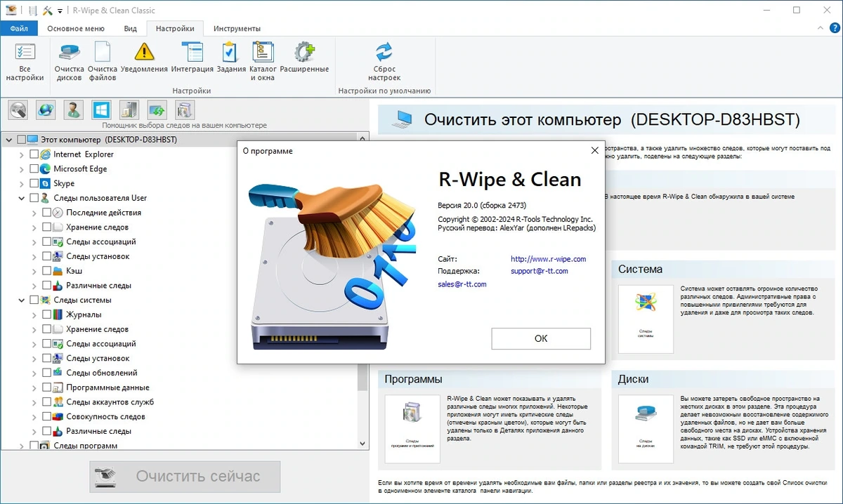This screenshot has width=843, height=504.
Task: Open Расширенные gear settings
Action: click(x=304, y=58)
